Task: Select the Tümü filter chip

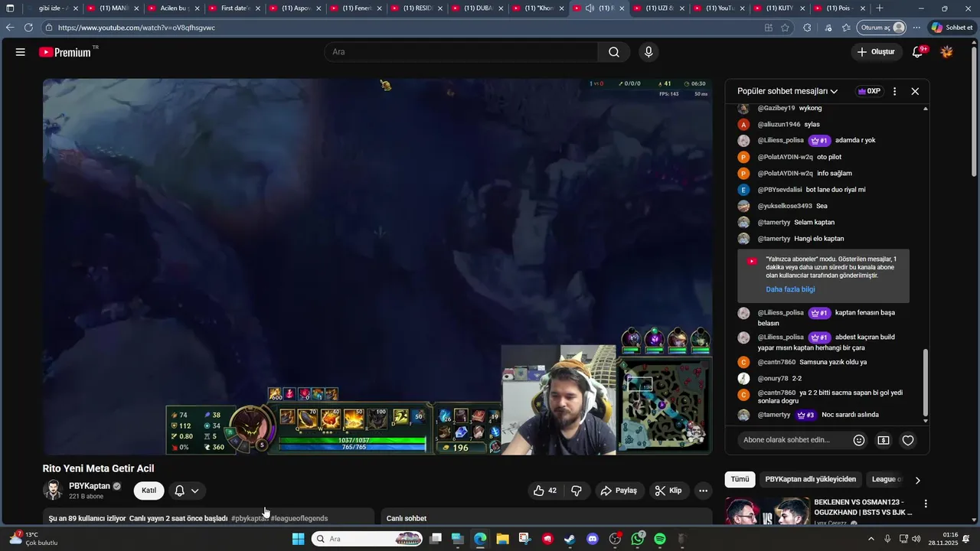Action: tap(740, 479)
